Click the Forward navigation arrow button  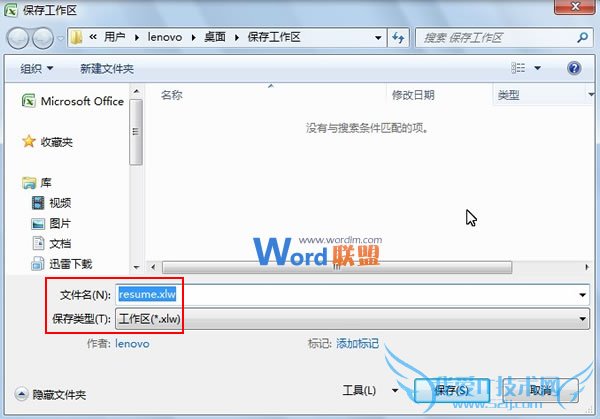click(x=43, y=38)
